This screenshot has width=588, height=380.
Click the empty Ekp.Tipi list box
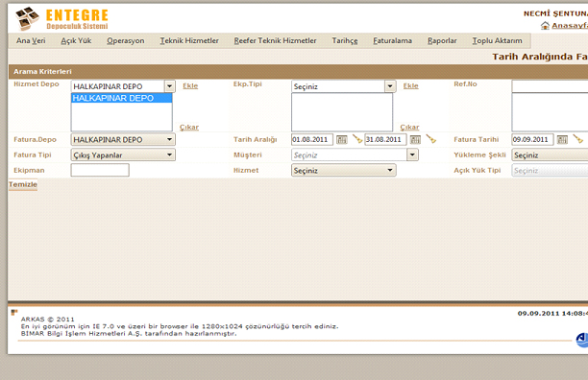click(342, 112)
